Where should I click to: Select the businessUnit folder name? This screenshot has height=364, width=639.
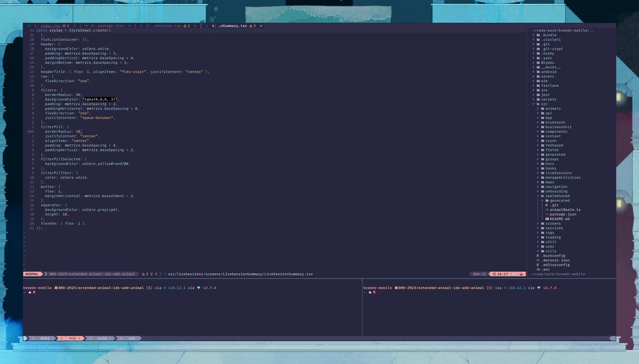pyautogui.click(x=559, y=127)
